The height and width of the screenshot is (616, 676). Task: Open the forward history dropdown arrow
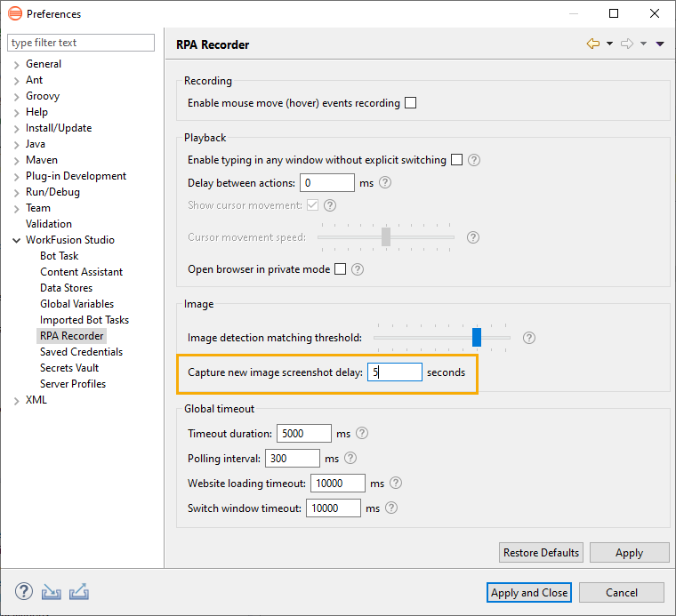point(643,44)
